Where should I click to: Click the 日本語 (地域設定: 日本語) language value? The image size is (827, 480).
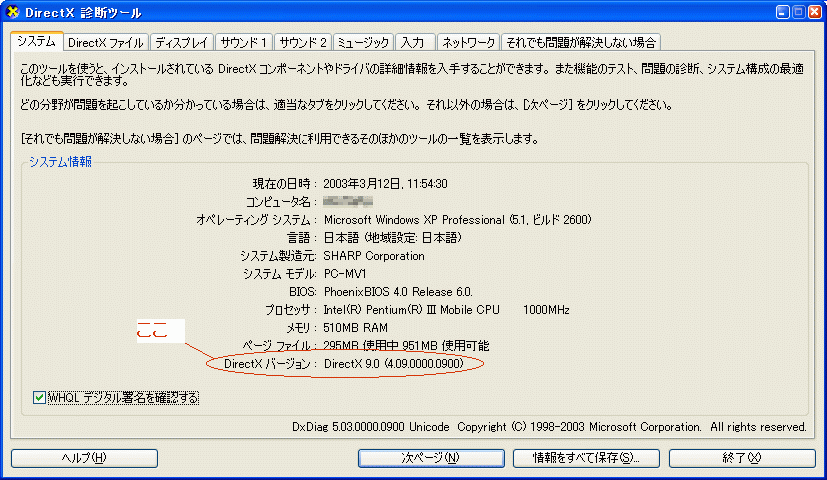tap(392, 238)
